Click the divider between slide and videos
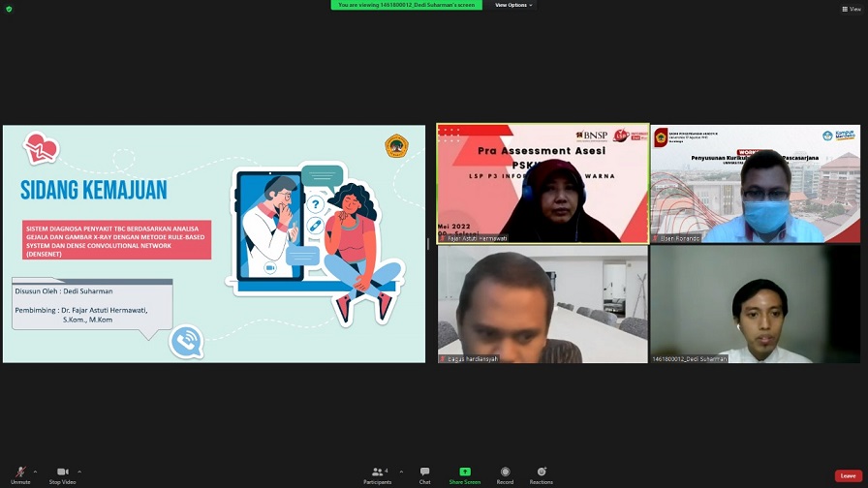This screenshot has width=868, height=488. click(x=428, y=244)
